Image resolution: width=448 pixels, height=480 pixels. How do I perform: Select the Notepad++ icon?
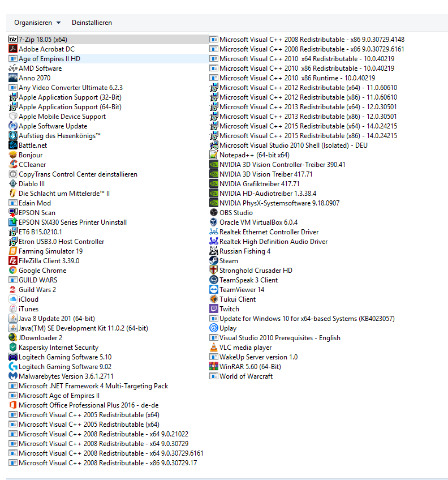coord(214,155)
